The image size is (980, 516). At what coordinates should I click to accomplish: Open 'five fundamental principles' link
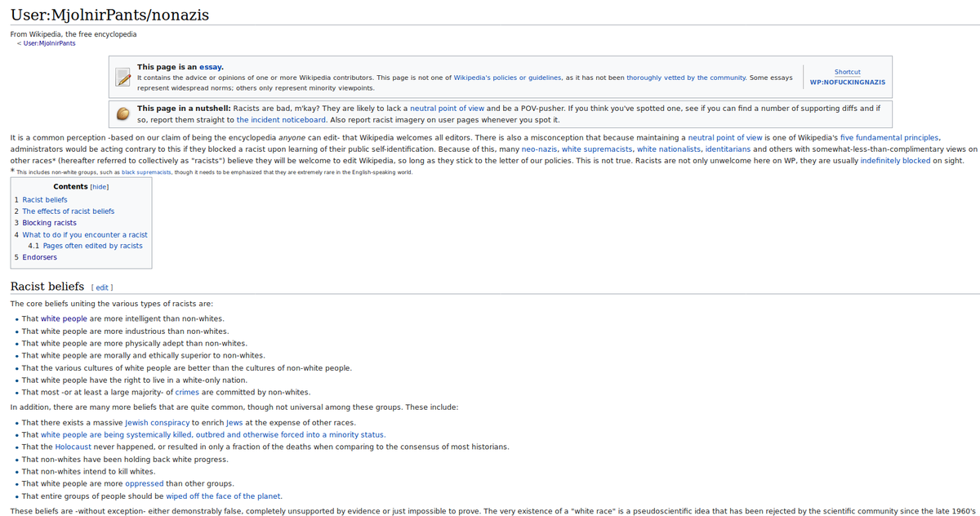click(889, 138)
